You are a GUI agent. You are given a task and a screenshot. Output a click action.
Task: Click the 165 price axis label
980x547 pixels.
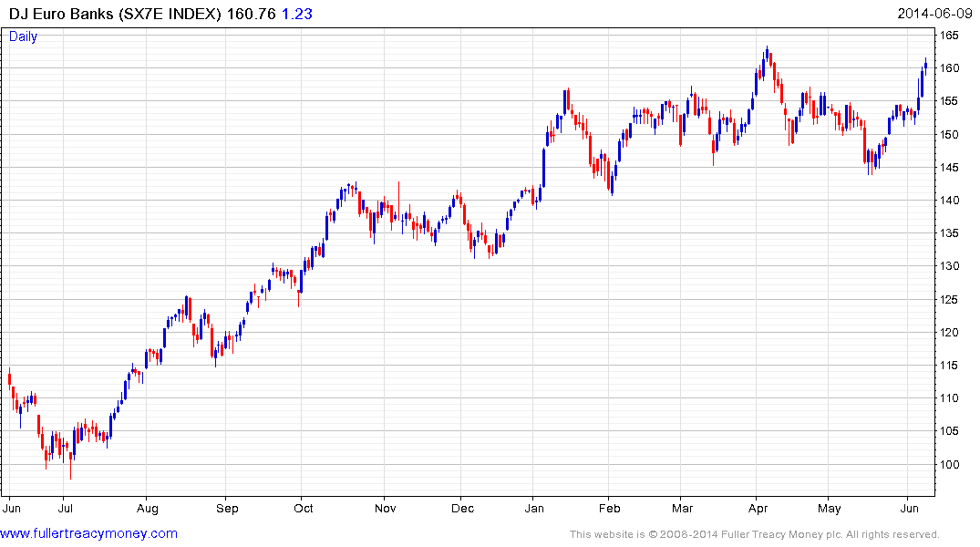pyautogui.click(x=949, y=36)
